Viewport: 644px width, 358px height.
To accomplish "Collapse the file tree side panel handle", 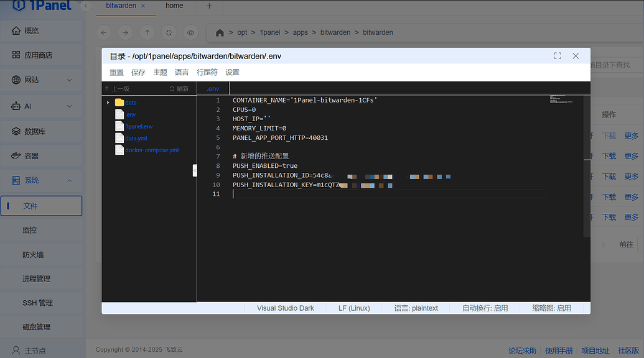I will (195, 170).
